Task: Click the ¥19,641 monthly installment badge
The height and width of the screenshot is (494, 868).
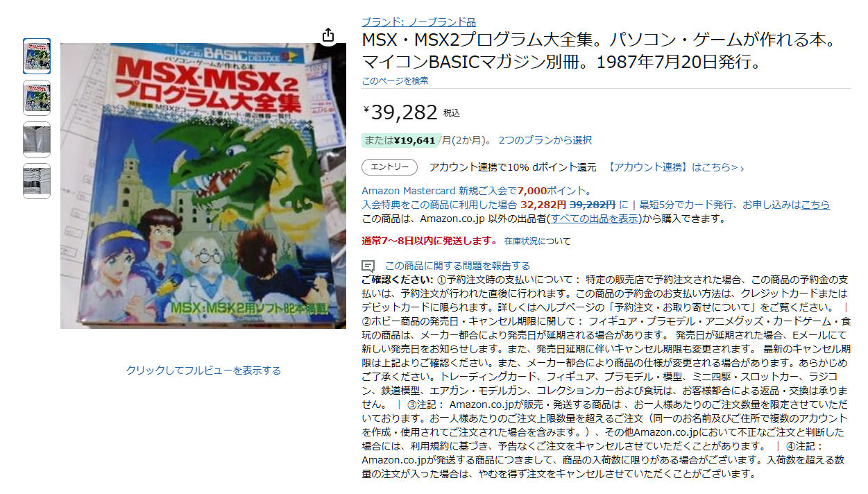Action: [400, 140]
